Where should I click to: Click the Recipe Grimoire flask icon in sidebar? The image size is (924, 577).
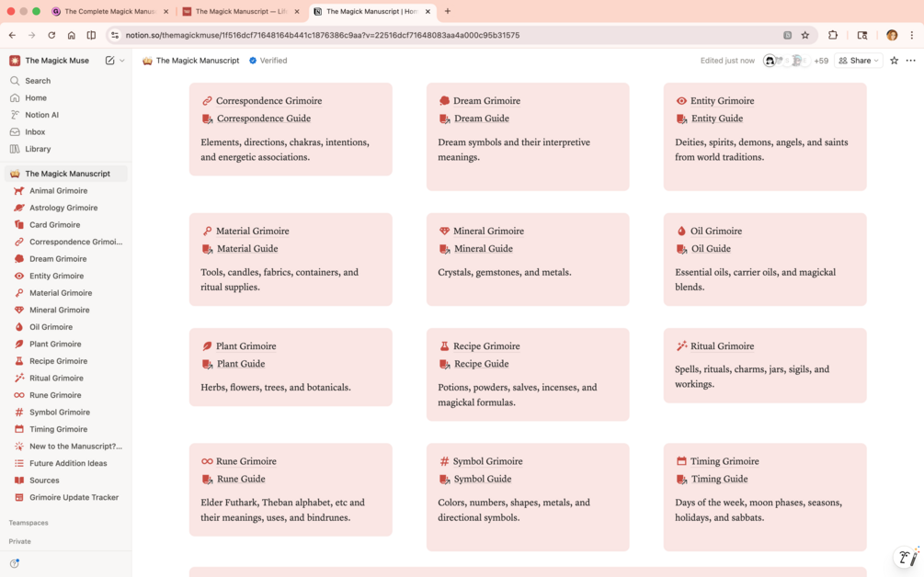pyautogui.click(x=19, y=361)
